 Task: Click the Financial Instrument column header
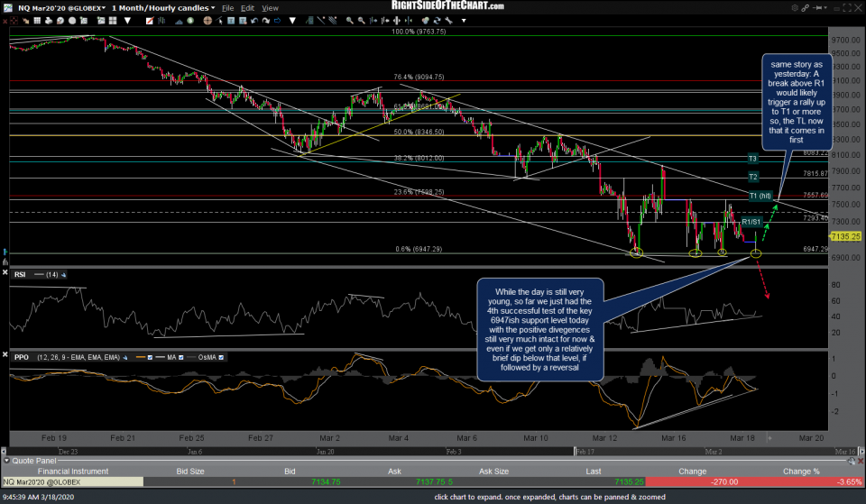pos(73,471)
